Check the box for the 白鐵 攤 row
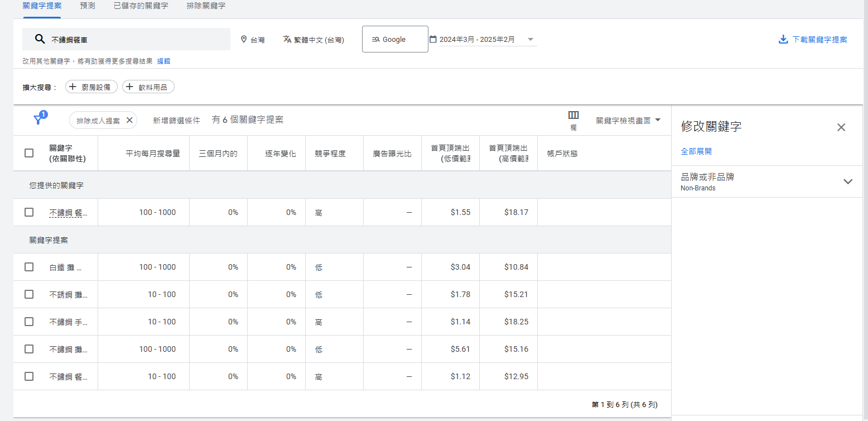The height and width of the screenshot is (421, 868). [29, 267]
